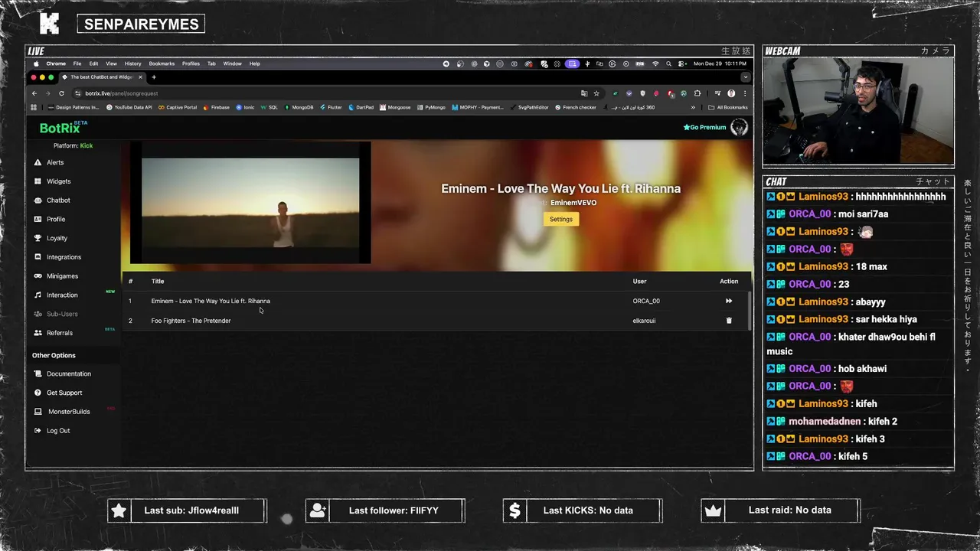Select the Eminem - Love The Way You Lie row
The width and height of the screenshot is (980, 551).
pyautogui.click(x=434, y=301)
